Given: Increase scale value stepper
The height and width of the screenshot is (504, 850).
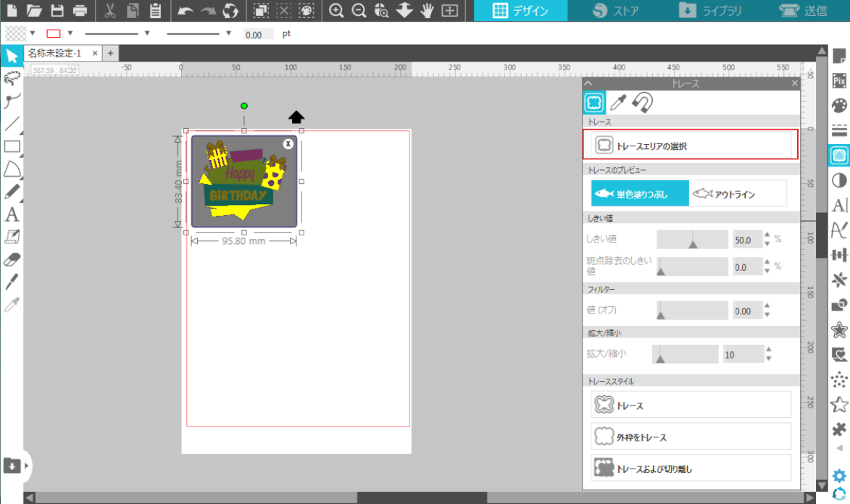Looking at the screenshot, I should 769,350.
